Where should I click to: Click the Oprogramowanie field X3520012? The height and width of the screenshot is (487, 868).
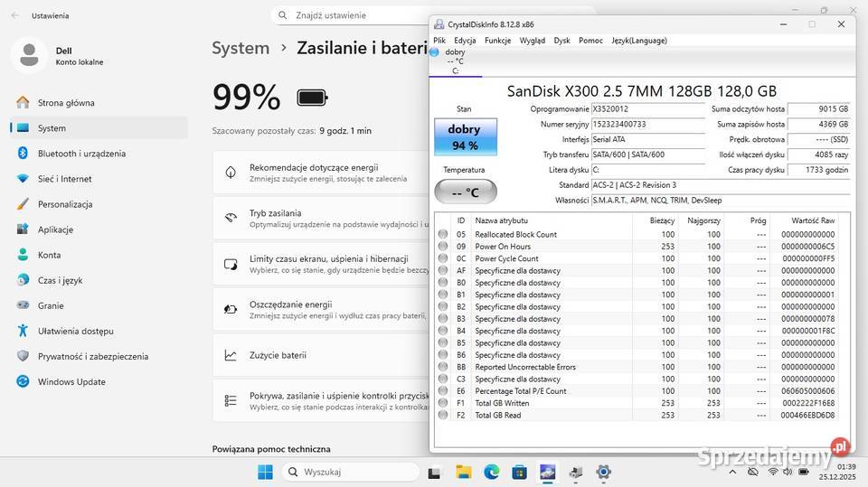pyautogui.click(x=647, y=109)
